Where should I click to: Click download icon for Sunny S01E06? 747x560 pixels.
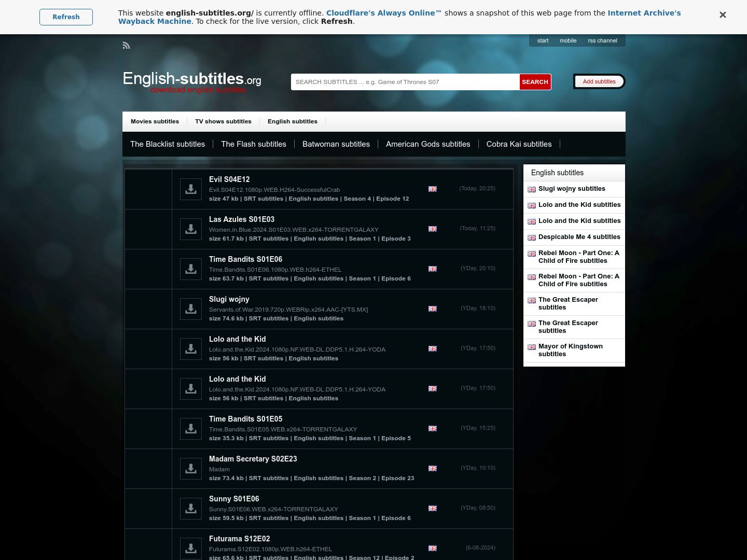click(191, 509)
